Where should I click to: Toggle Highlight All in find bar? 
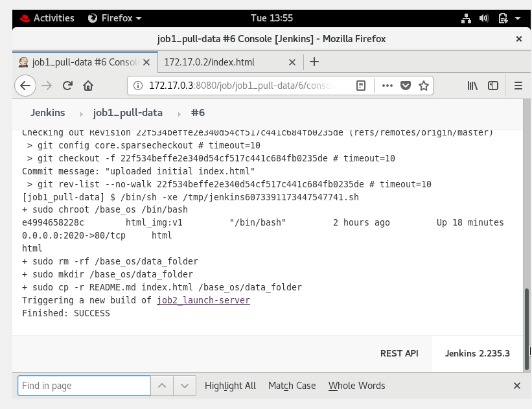230,386
